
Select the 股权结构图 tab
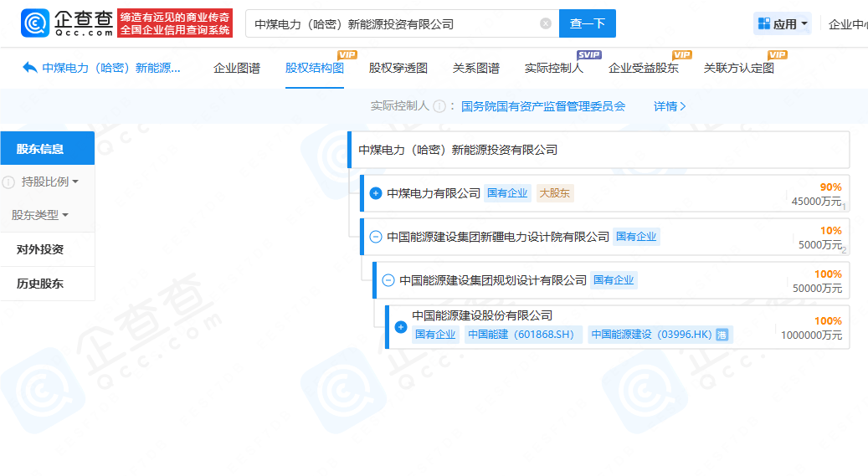click(x=315, y=68)
